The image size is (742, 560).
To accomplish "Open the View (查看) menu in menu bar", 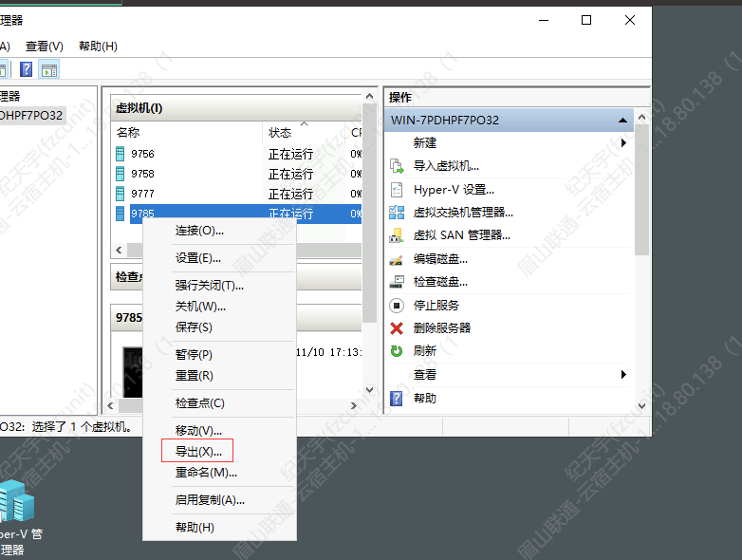I will (x=44, y=47).
